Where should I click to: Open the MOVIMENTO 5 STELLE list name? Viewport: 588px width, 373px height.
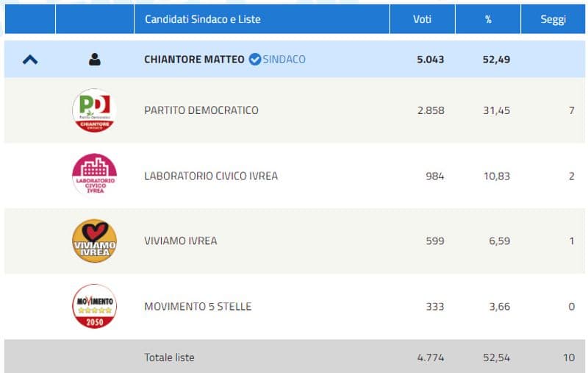tap(198, 306)
